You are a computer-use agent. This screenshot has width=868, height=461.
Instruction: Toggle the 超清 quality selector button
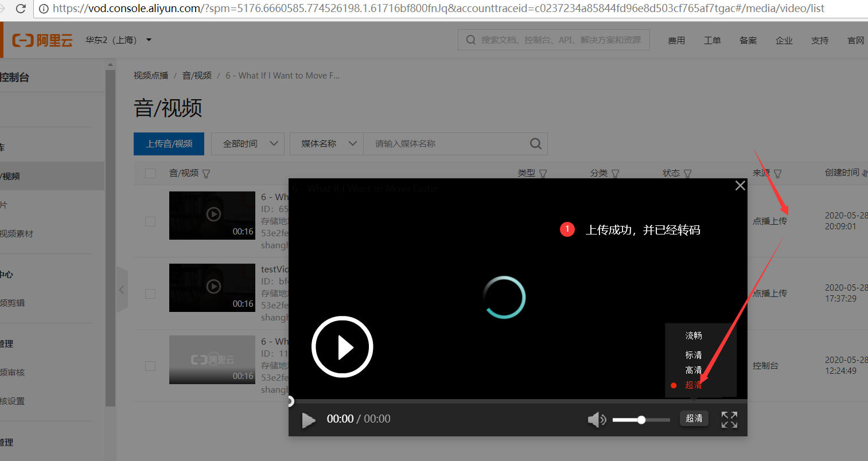pos(694,419)
